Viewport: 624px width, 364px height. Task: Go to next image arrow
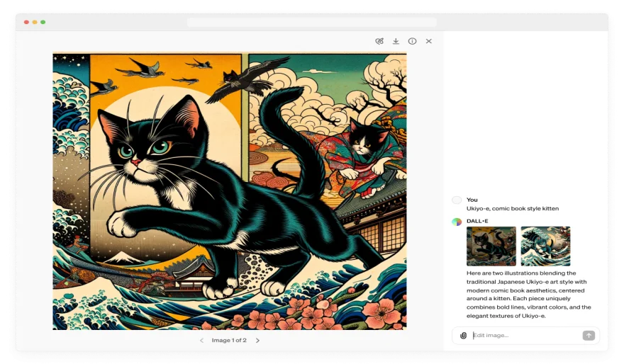point(257,341)
